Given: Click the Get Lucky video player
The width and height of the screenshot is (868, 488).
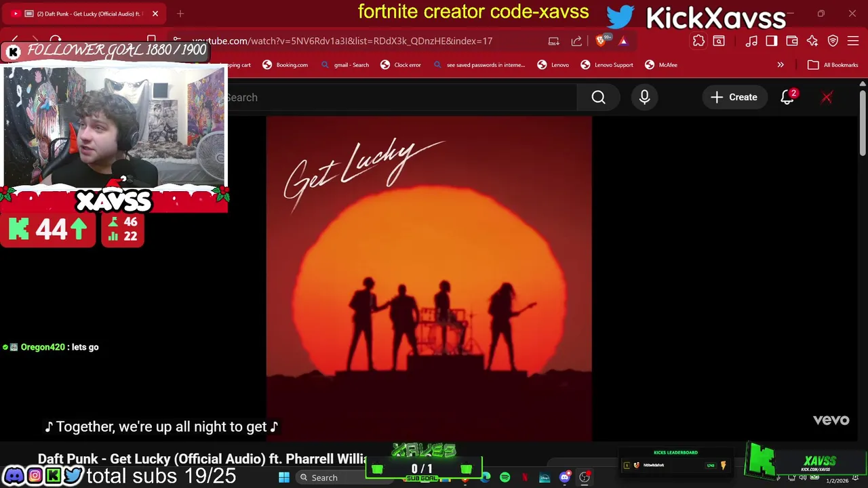Looking at the screenshot, I should coord(429,279).
